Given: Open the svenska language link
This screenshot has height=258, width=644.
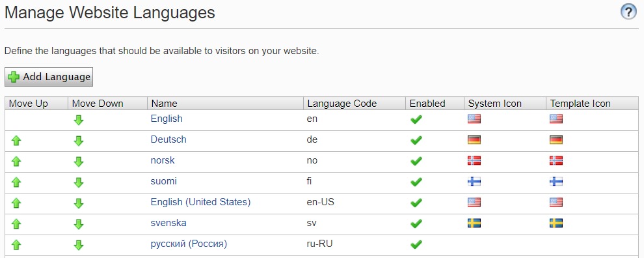Looking at the screenshot, I should tap(168, 223).
